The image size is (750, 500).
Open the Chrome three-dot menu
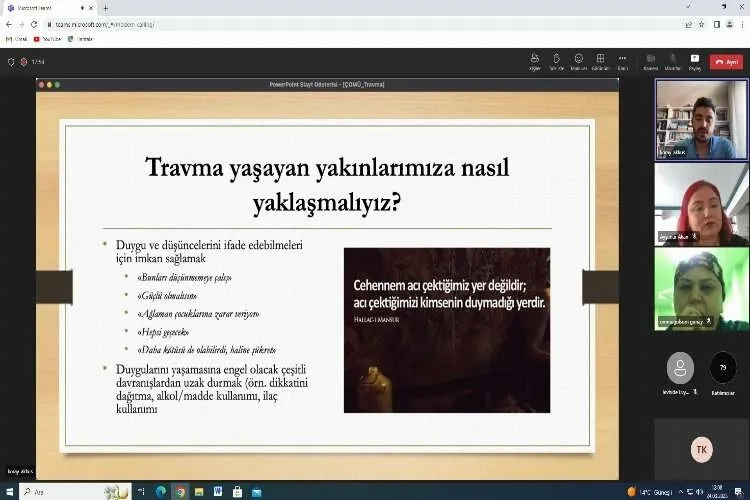[x=741, y=24]
